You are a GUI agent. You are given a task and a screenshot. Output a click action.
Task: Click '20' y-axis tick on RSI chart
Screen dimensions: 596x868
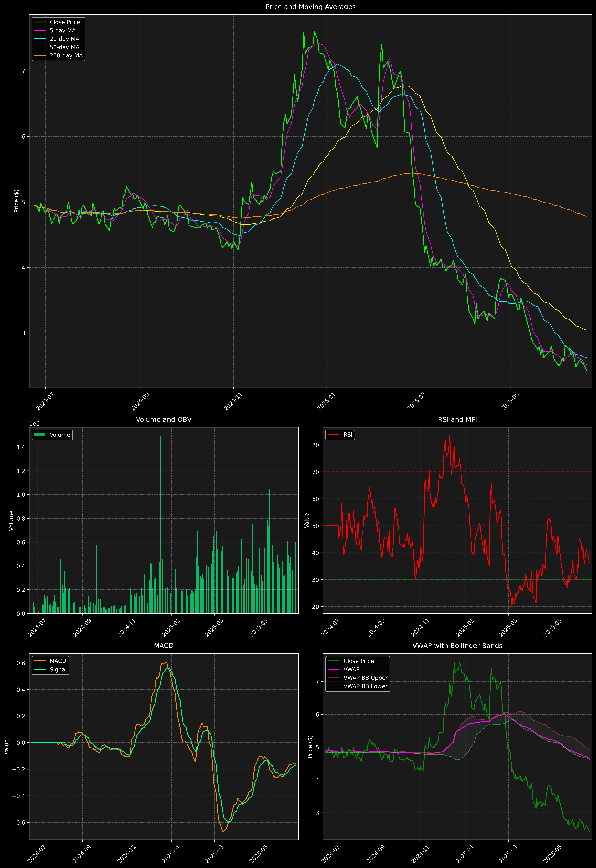316,607
